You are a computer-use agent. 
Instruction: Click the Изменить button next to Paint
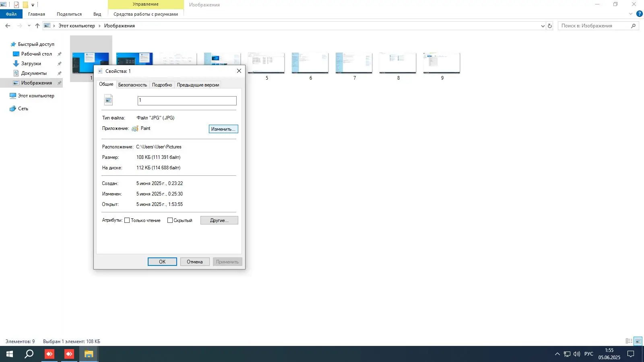tap(223, 129)
